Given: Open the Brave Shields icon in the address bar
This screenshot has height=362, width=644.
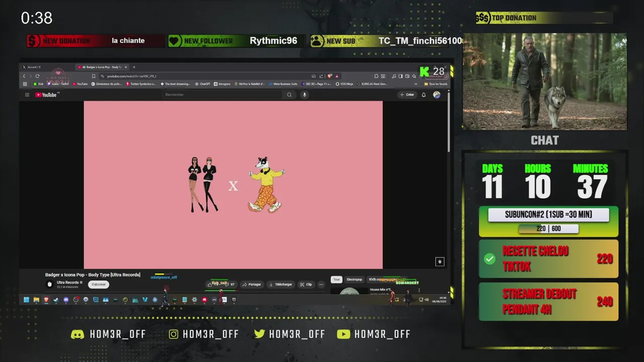Looking at the screenshot, I should click(x=331, y=76).
